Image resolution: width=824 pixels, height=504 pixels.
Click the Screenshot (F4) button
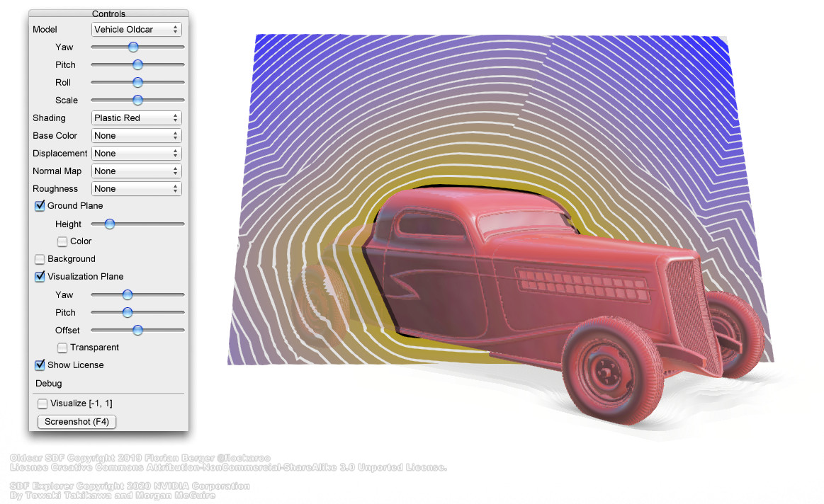(77, 422)
